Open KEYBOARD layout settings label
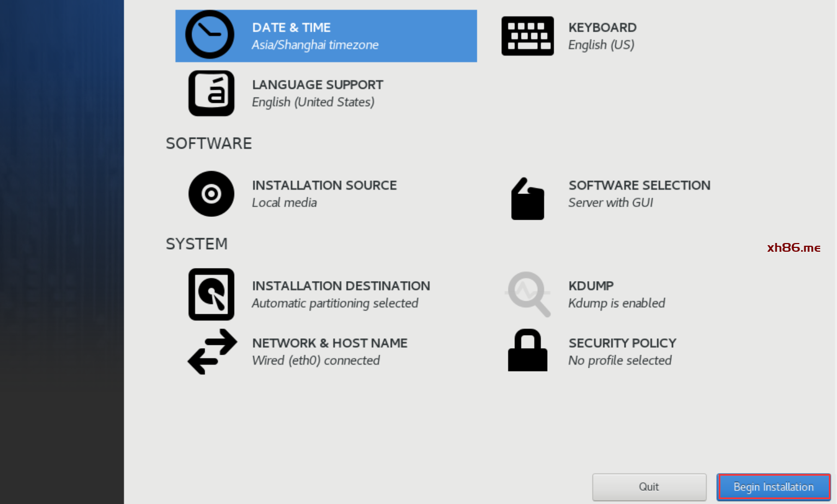The width and height of the screenshot is (837, 504). tap(602, 28)
